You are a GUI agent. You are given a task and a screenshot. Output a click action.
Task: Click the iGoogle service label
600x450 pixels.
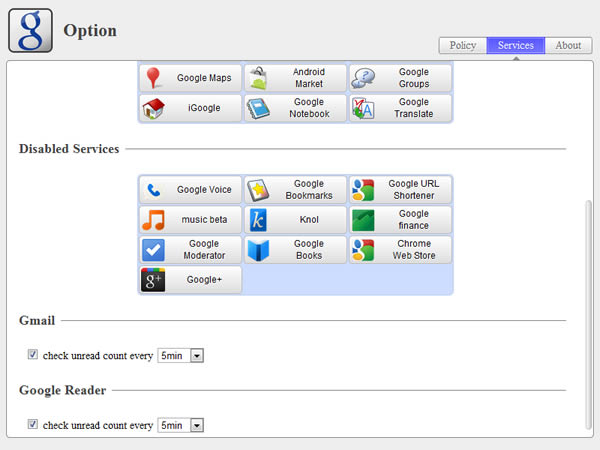(x=204, y=108)
